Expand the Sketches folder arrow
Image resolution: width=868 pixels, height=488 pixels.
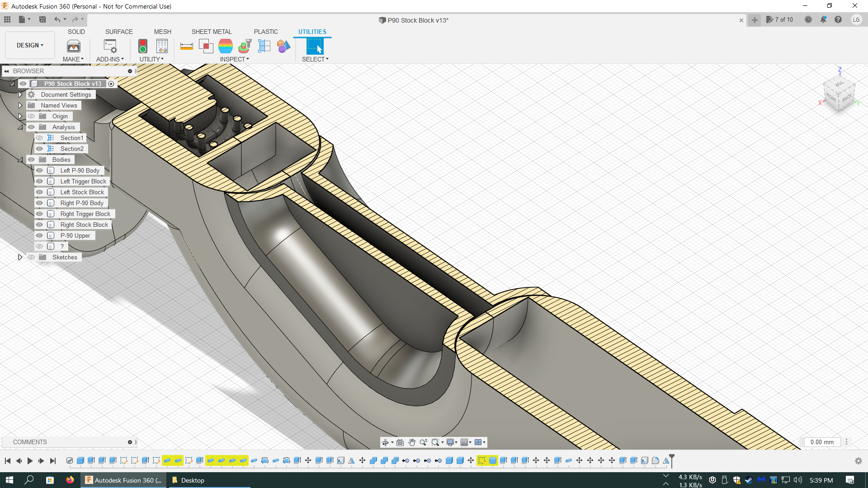[x=20, y=257]
